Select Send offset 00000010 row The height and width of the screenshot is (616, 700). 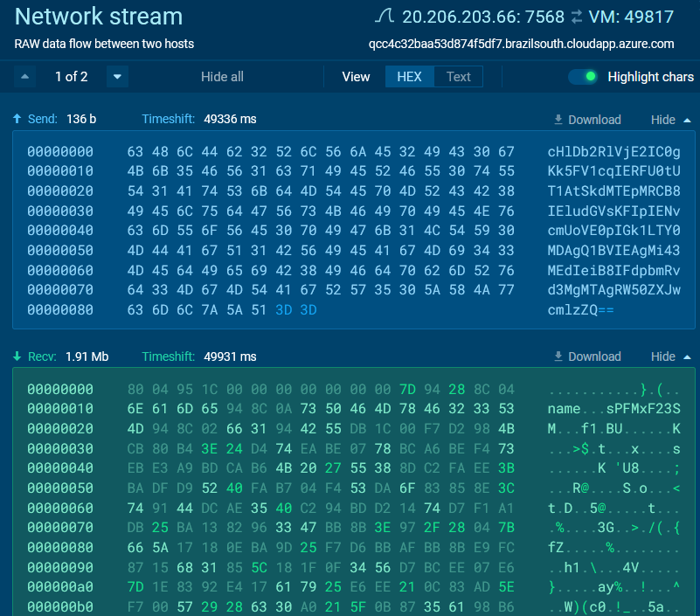354,171
